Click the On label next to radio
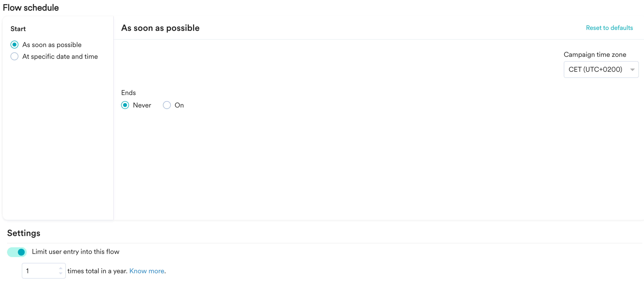Screen dimensions: 644x284 click(x=179, y=105)
